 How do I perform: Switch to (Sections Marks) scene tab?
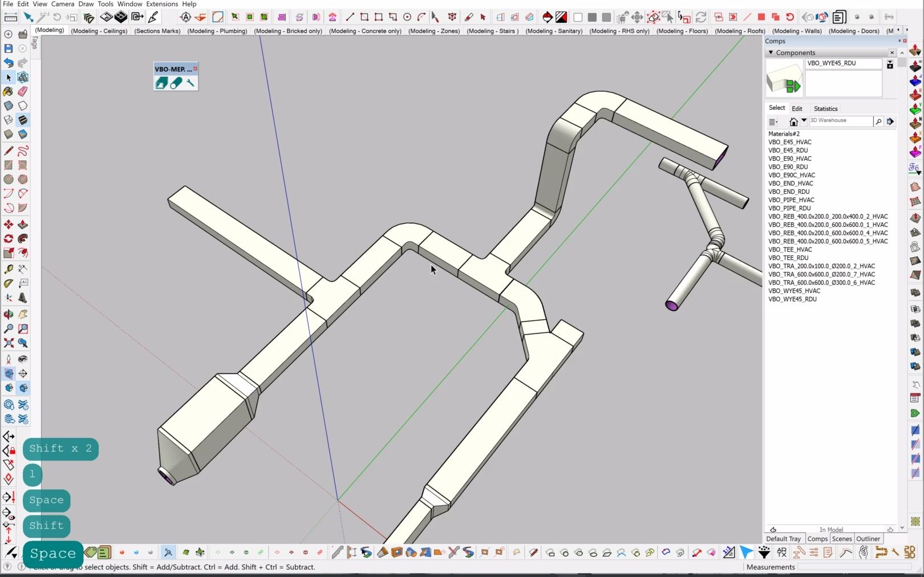click(157, 31)
